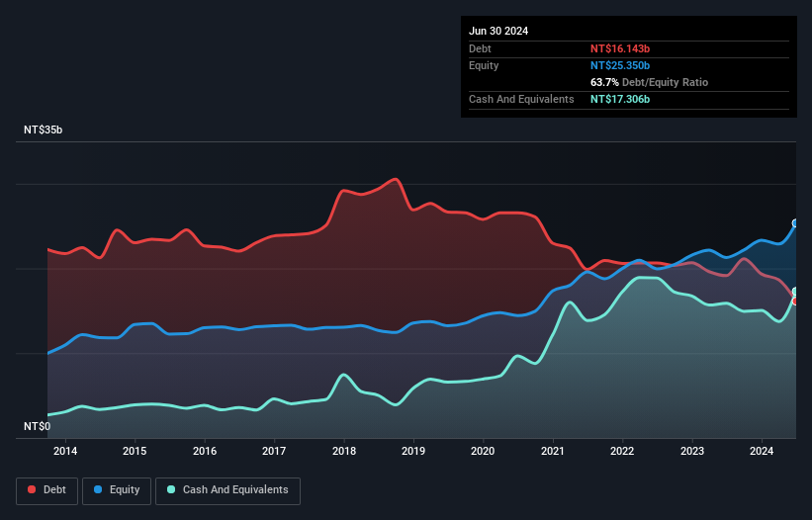812x520 pixels.
Task: Click the 2024 x-axis label
Action: 762,451
